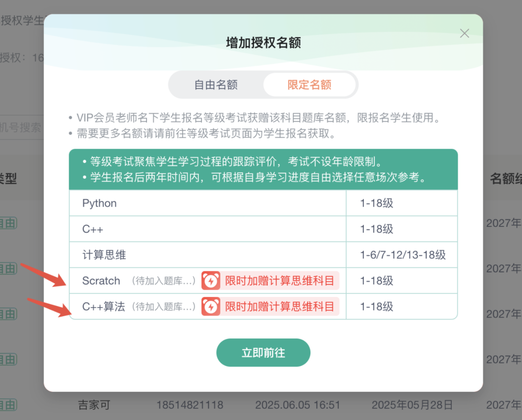Click the Scratch subject name
Image resolution: width=522 pixels, height=420 pixels.
[x=101, y=281]
